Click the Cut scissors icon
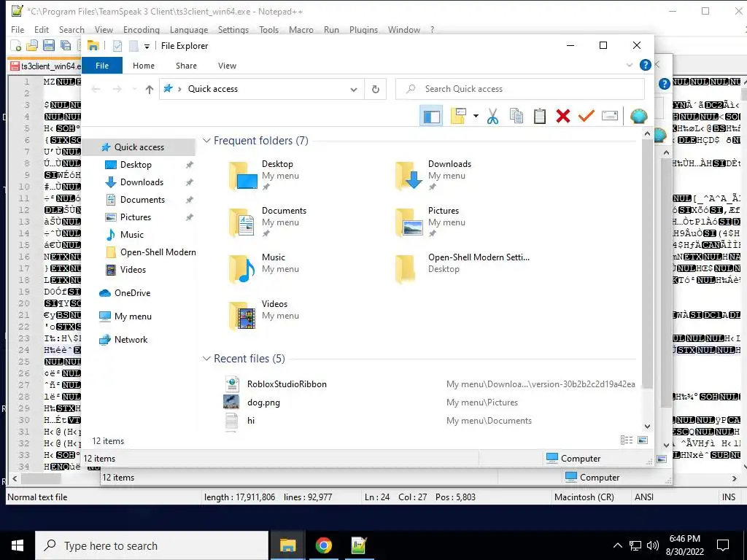The image size is (747, 560). (492, 116)
